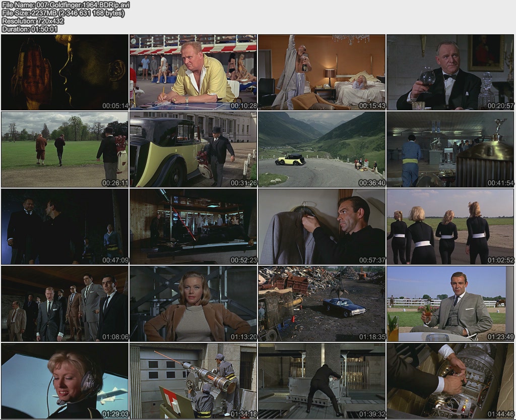Select the frame of man in yellow shirt writing
Image resolution: width=516 pixels, height=420 pixels.
tap(193, 72)
